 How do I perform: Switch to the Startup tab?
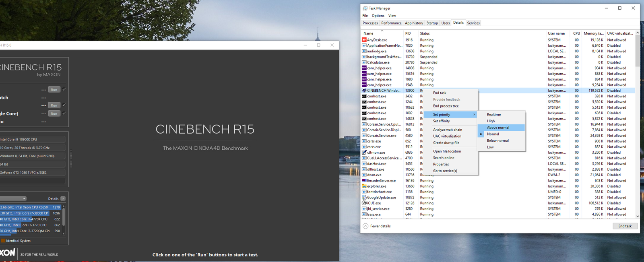(432, 23)
